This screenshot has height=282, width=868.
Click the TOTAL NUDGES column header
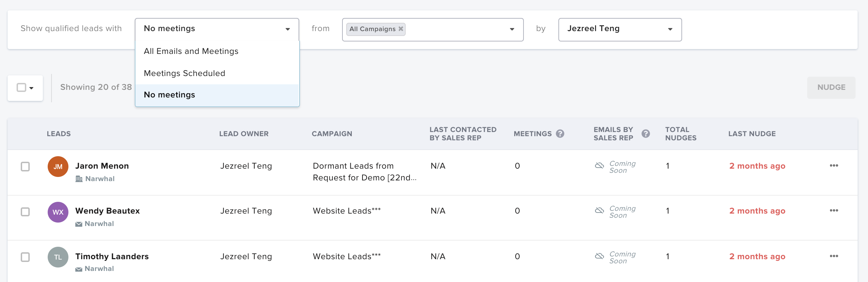point(681,134)
